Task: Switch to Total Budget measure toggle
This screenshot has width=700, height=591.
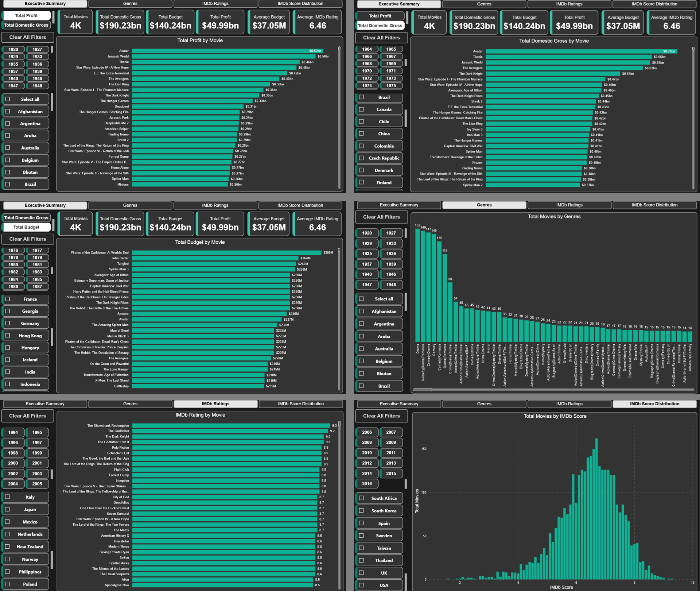Action: tap(27, 227)
